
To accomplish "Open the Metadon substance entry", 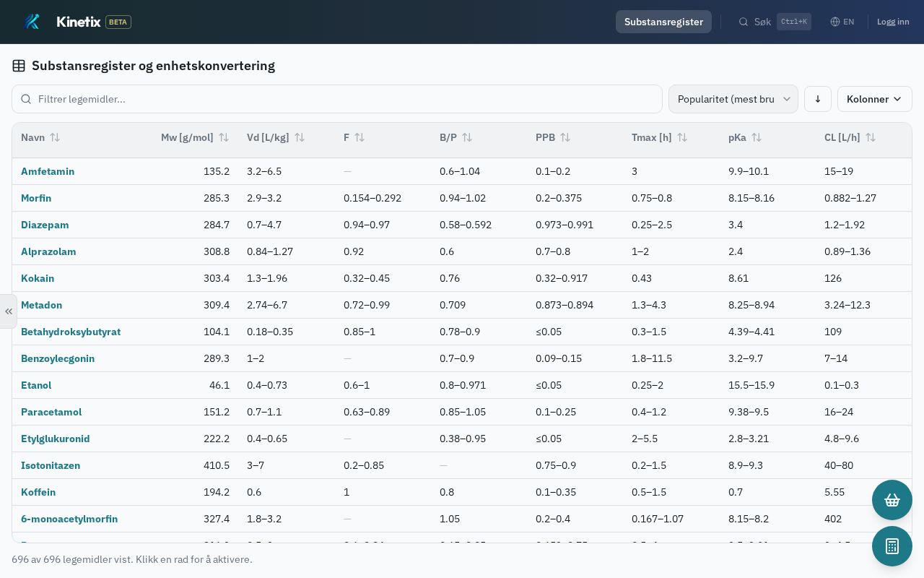I will click(41, 305).
